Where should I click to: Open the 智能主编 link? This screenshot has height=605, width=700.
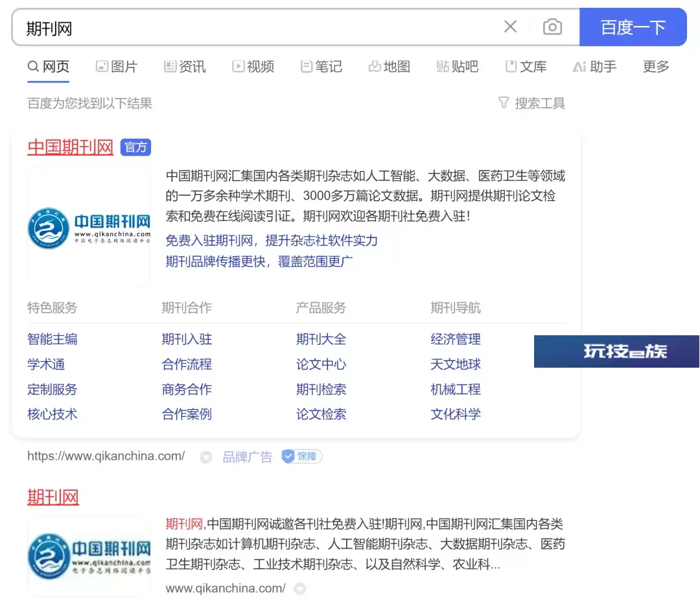[x=52, y=339]
